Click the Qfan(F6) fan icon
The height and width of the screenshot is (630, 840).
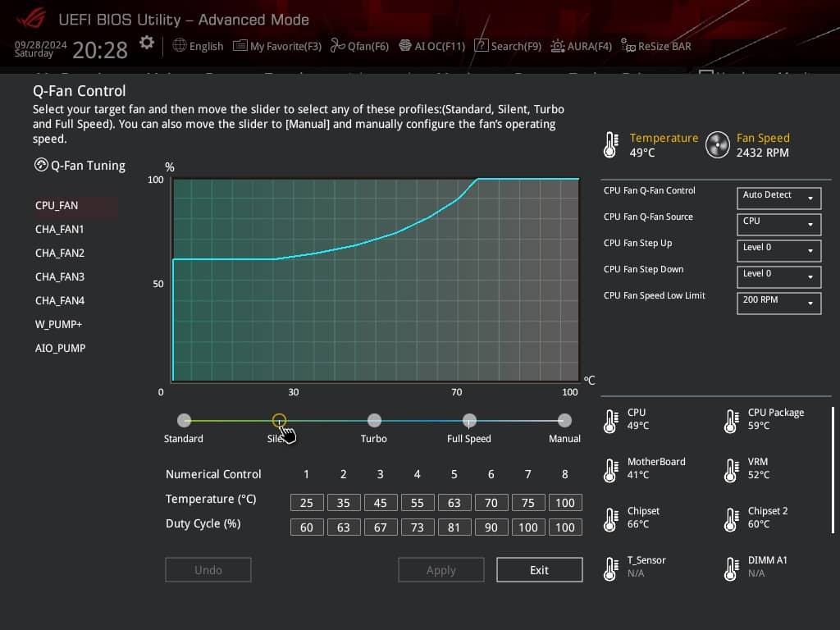(x=337, y=46)
